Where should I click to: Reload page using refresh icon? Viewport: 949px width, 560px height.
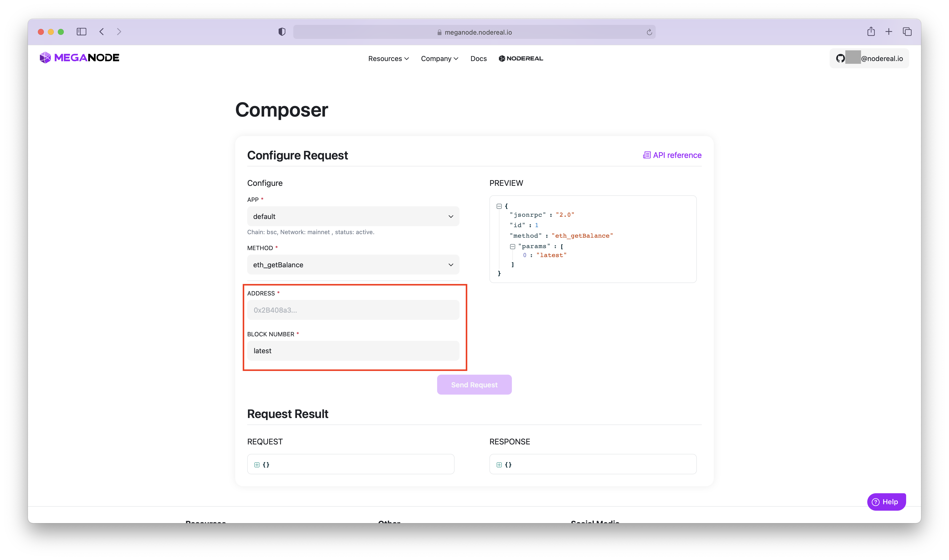tap(649, 32)
